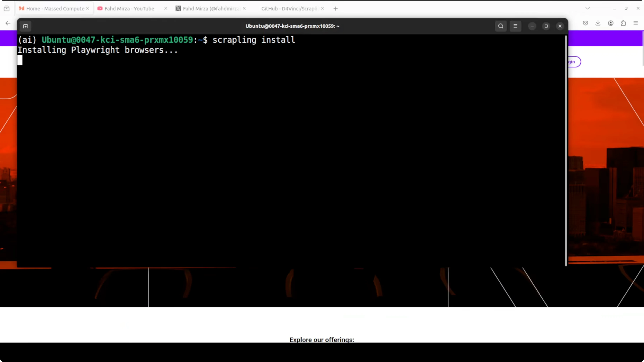This screenshot has height=362, width=644.
Task: Click the terminal scrollbar
Action: click(566, 150)
